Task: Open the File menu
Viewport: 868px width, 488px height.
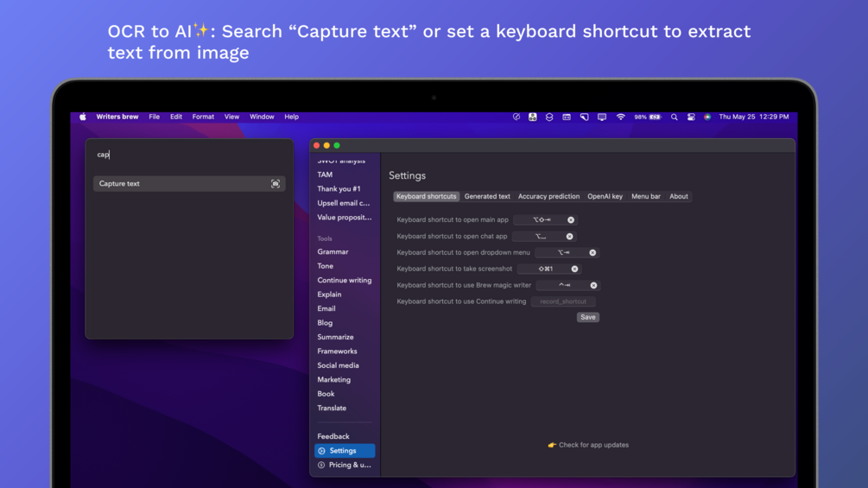Action: (x=154, y=117)
